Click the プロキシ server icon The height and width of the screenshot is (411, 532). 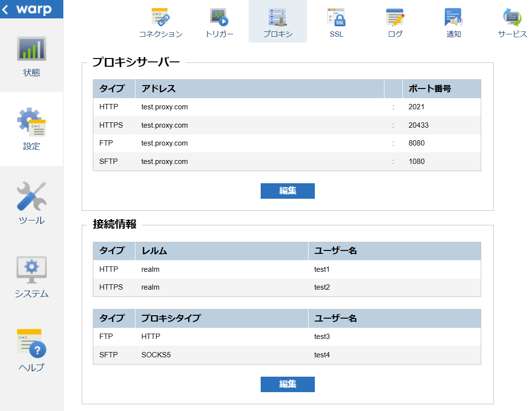pyautogui.click(x=278, y=17)
